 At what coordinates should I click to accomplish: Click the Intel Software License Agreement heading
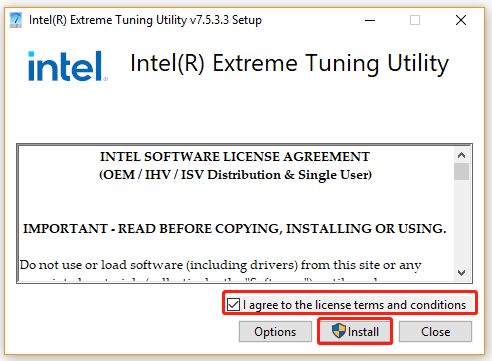(235, 157)
